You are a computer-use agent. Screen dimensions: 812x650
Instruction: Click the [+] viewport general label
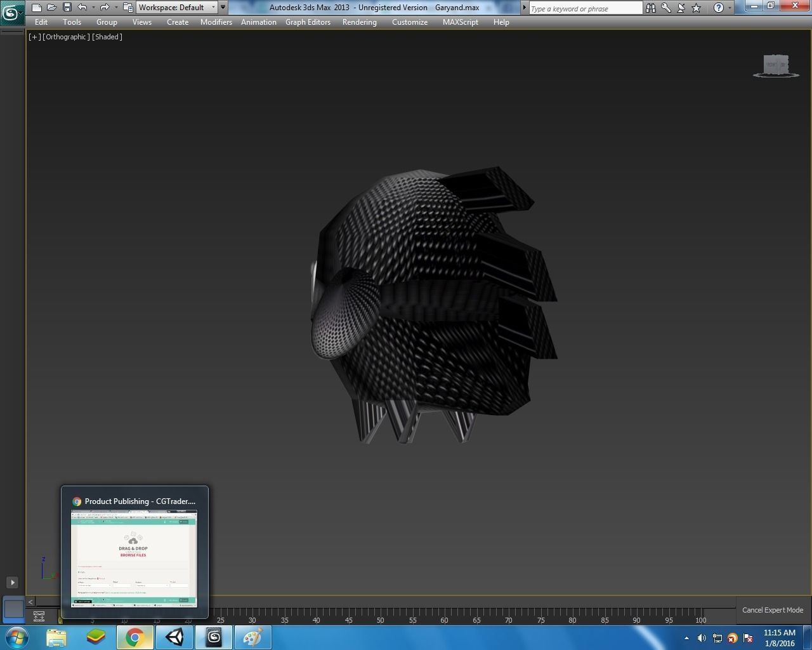click(34, 37)
